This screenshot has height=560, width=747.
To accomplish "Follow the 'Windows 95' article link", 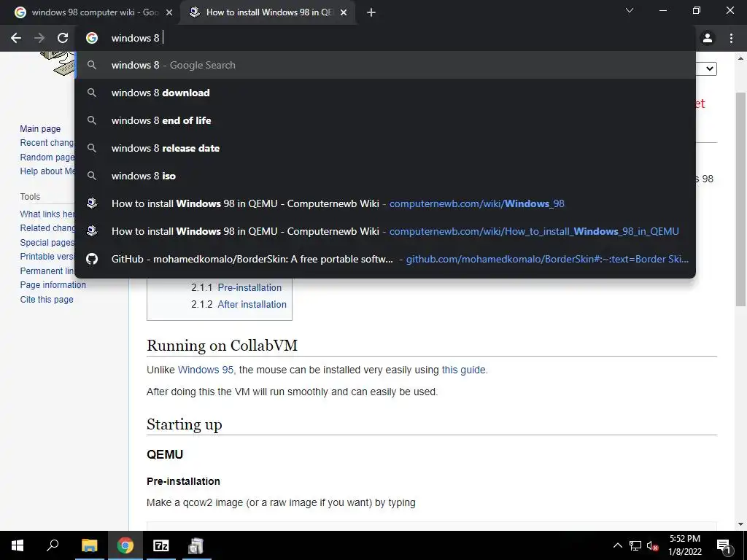I will tap(205, 370).
